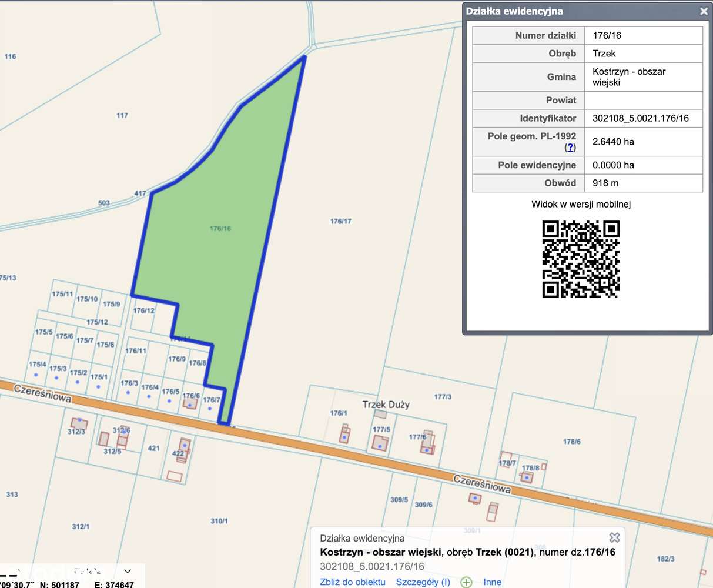Click parcel label 175/11 on map
Viewport: 713px width, 588px height.
coord(62,295)
